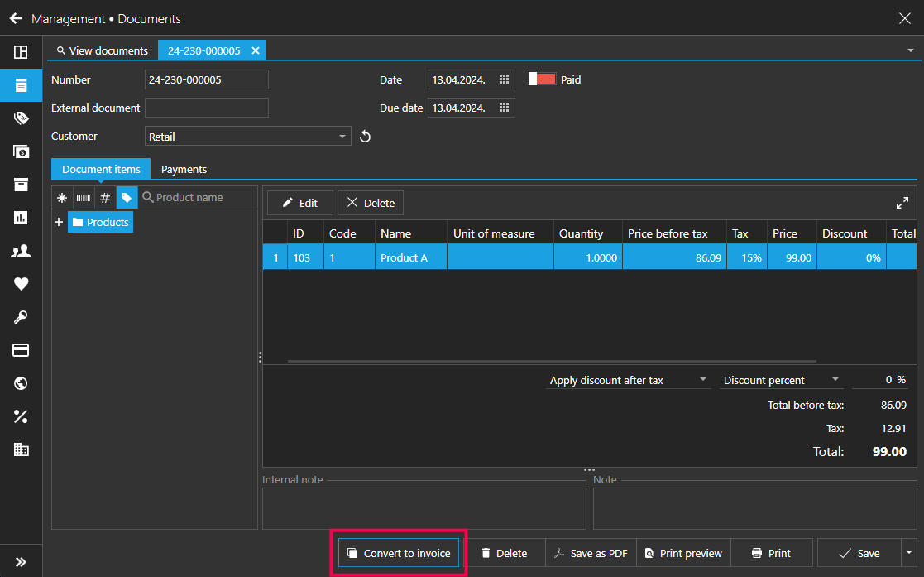The height and width of the screenshot is (577, 924).
Task: Open the reporting chart sidebar icon
Action: (x=21, y=218)
